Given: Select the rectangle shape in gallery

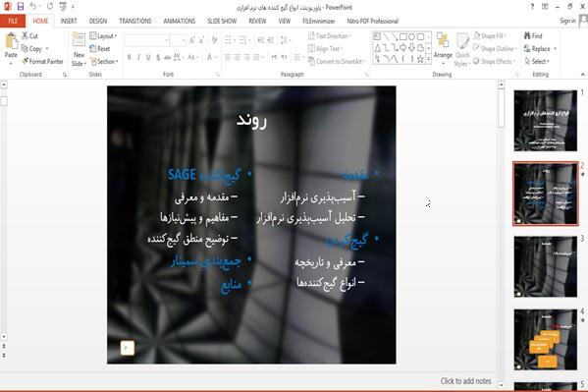Looking at the screenshot, I should [403, 36].
